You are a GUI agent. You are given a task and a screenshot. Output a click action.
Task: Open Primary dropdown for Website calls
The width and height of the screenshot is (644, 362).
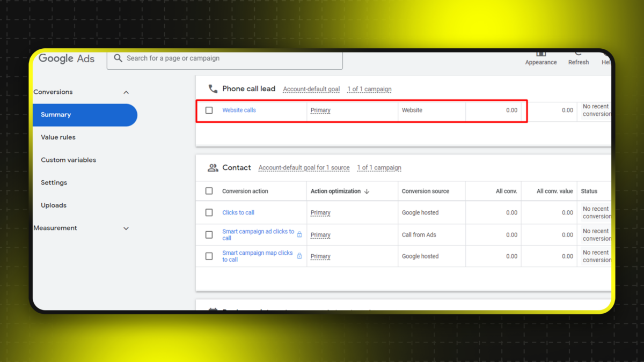pyautogui.click(x=320, y=110)
